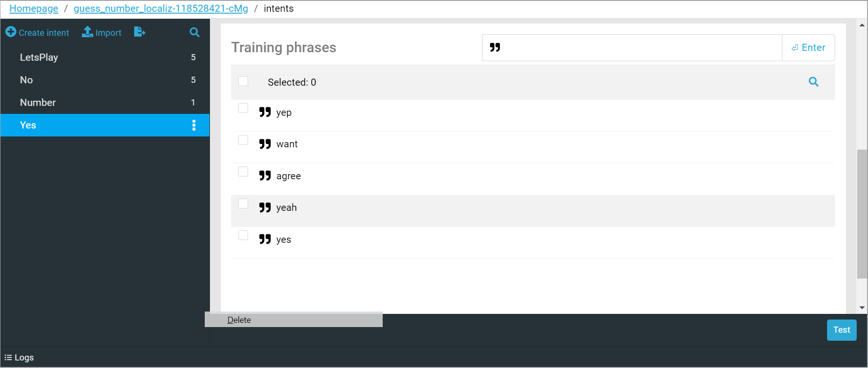The image size is (868, 368).
Task: Click the export intents icon
Action: 139,32
